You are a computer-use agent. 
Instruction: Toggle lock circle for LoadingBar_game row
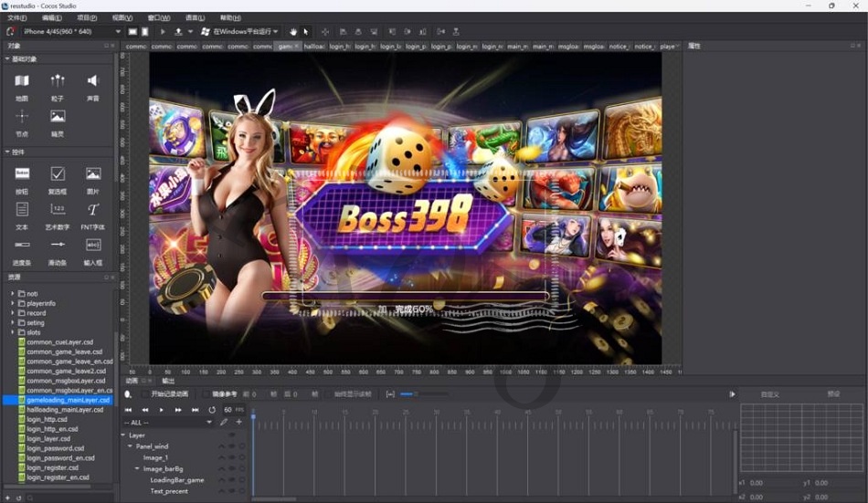tap(242, 480)
